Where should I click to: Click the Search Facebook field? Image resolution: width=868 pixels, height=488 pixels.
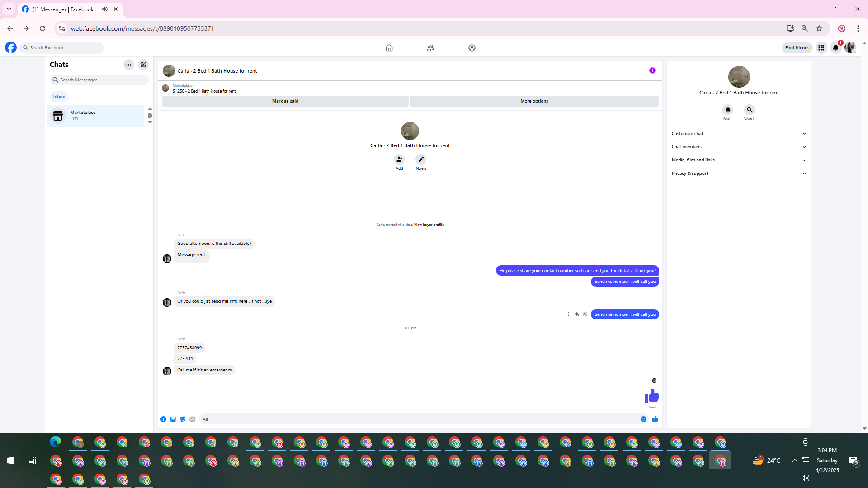pos(61,48)
